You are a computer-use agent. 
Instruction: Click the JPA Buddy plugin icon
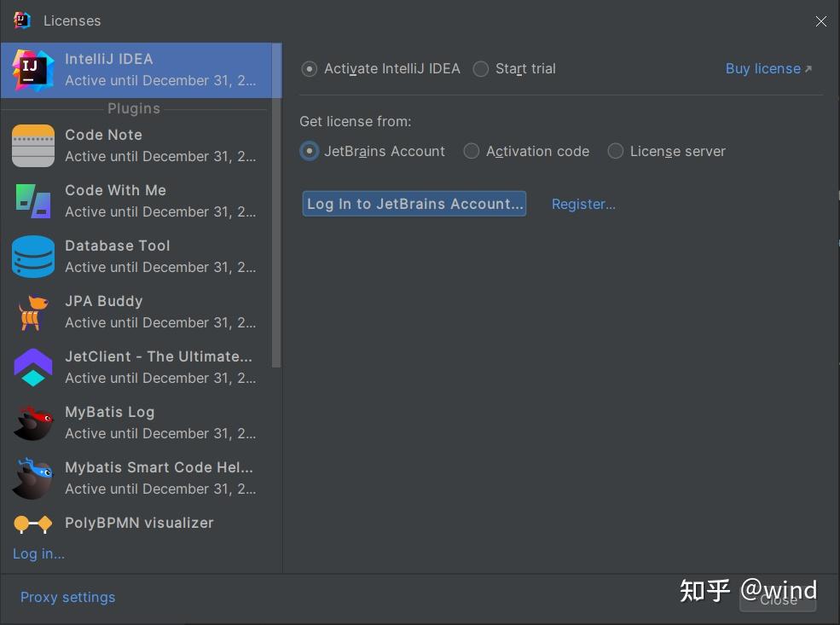click(32, 311)
